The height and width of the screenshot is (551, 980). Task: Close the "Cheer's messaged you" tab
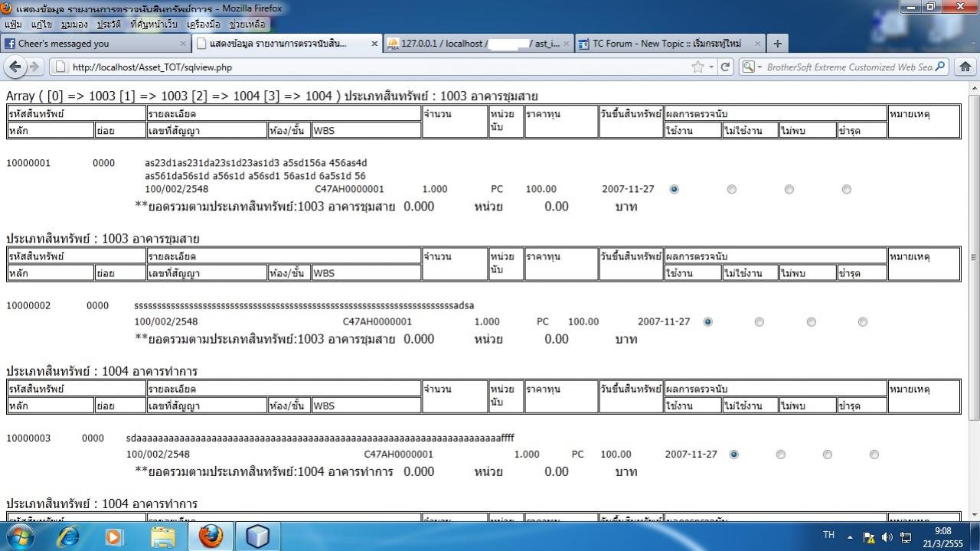pos(183,44)
